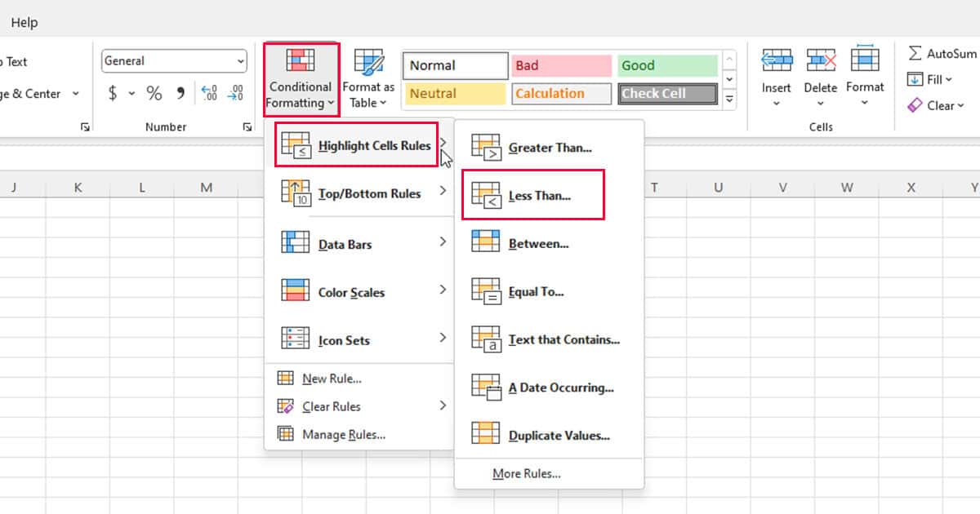Expand the Fill dropdown arrow
This screenshot has height=514, width=980.
pyautogui.click(x=949, y=80)
